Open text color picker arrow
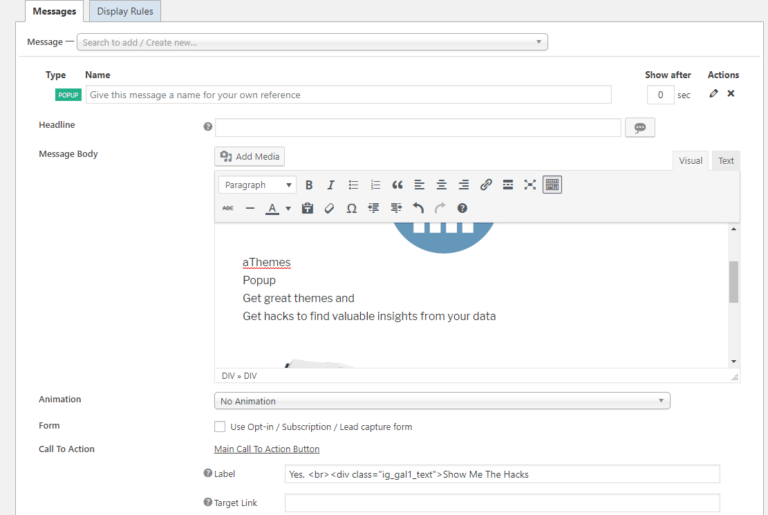The width and height of the screenshot is (768, 515). pyautogui.click(x=288, y=209)
